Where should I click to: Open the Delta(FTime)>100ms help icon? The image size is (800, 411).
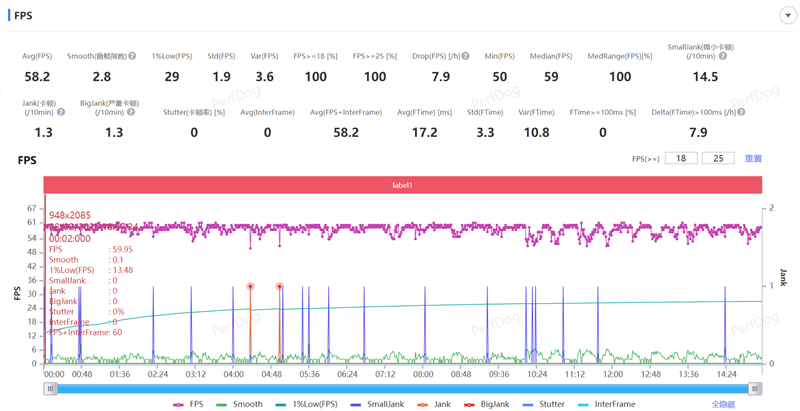[x=741, y=112]
